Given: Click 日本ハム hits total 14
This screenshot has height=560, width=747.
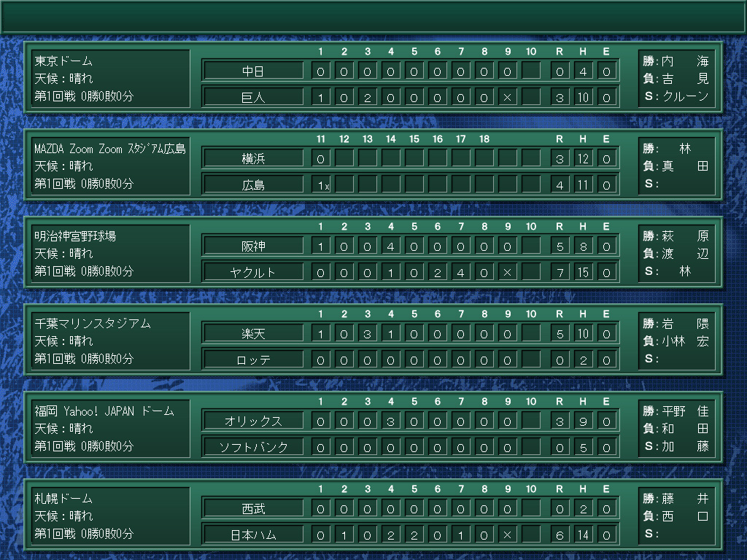Looking at the screenshot, I should [x=583, y=535].
